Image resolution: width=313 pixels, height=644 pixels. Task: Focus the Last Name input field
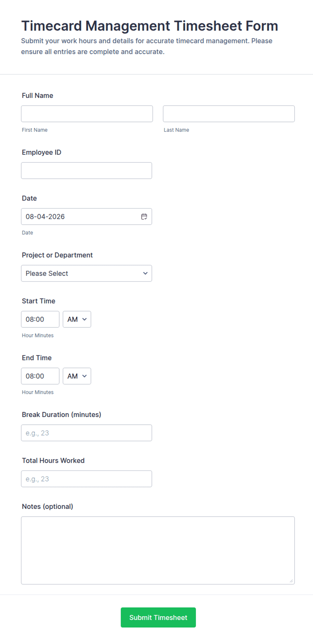point(229,114)
